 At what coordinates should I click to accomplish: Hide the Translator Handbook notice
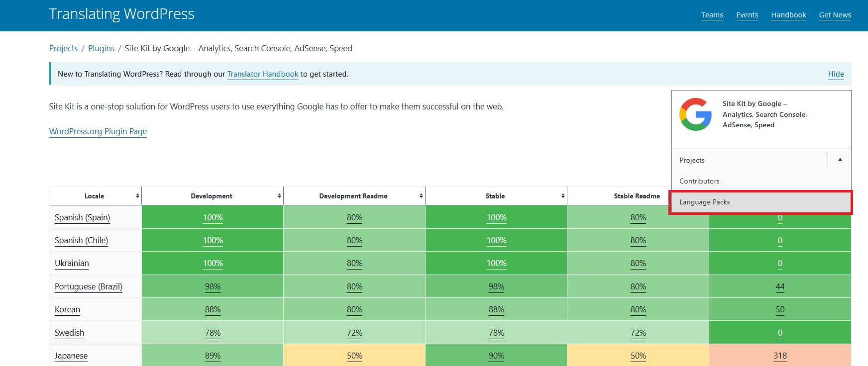tap(836, 74)
